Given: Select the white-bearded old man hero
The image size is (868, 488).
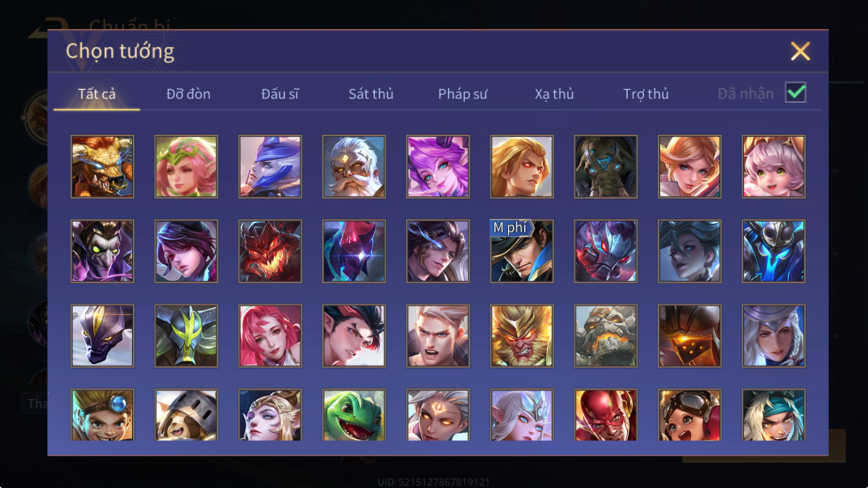Looking at the screenshot, I should pos(354,167).
